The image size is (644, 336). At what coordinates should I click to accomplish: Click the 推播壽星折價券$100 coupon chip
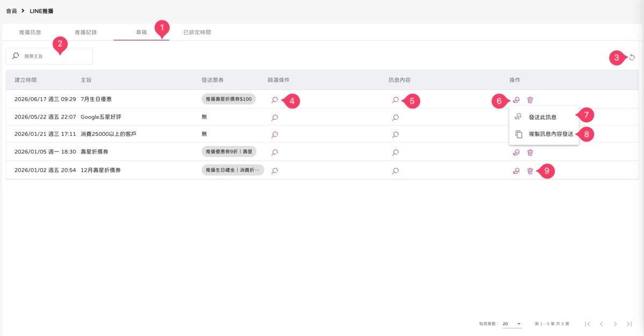(229, 99)
